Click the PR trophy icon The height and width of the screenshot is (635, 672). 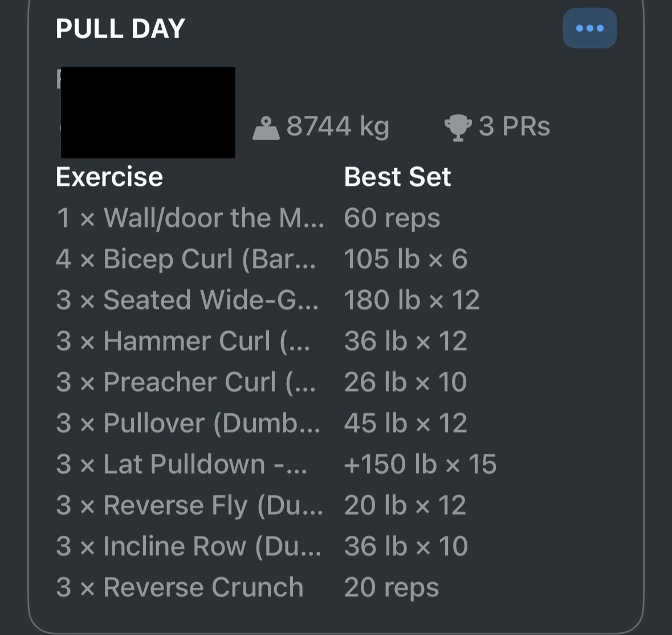coord(458,128)
